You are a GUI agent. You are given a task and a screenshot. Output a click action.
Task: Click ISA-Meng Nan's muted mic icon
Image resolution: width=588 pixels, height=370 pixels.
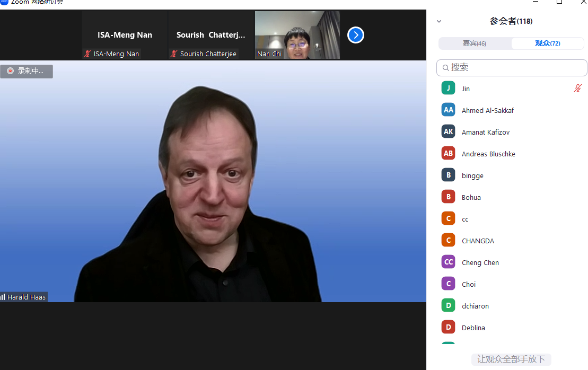[x=87, y=54]
